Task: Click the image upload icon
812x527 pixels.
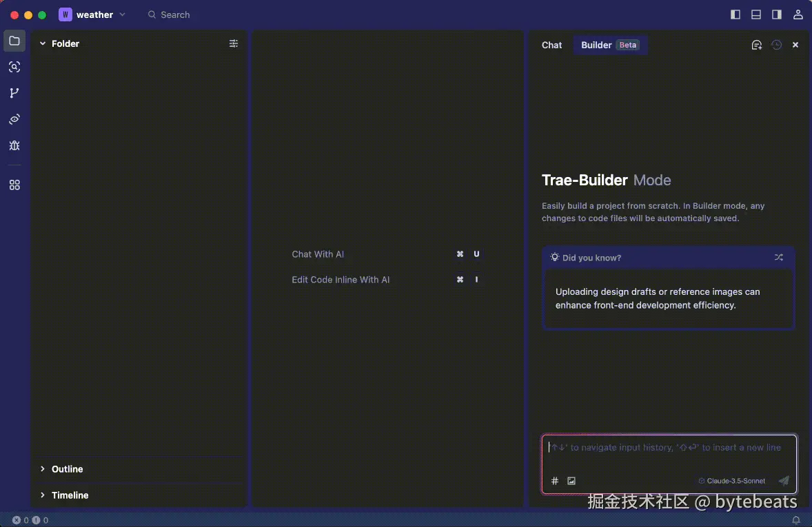Action: pyautogui.click(x=571, y=481)
